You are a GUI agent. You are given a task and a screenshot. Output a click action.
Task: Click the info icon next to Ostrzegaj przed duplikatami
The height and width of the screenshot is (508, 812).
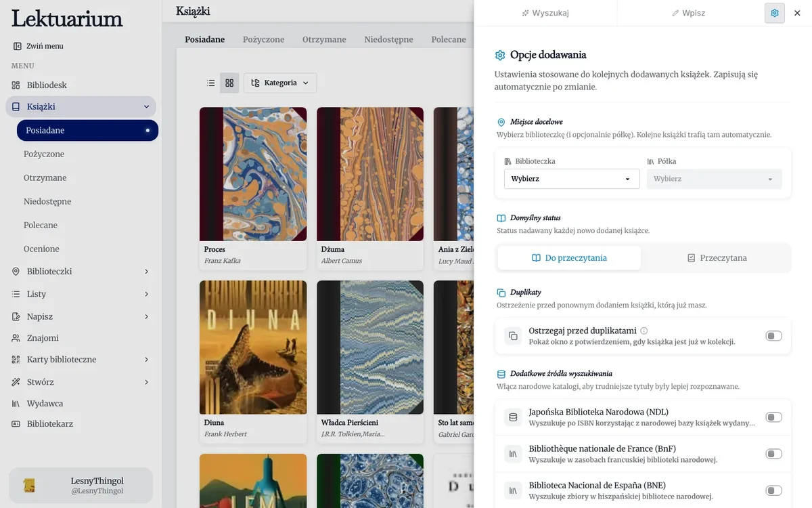pos(644,331)
